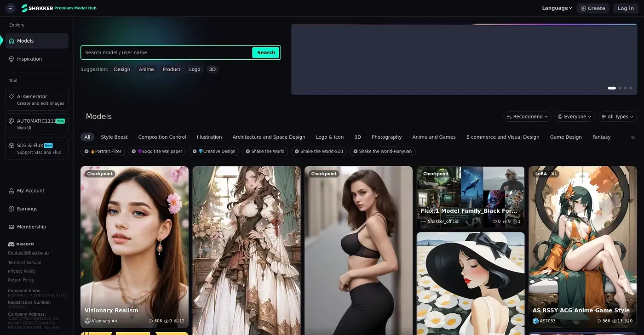Expand the category tabs chevron

(632, 137)
